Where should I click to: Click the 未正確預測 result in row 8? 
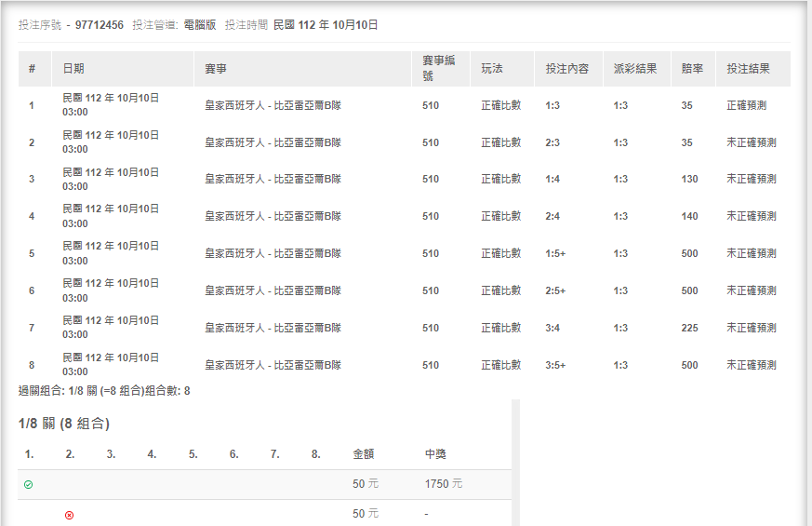752,365
